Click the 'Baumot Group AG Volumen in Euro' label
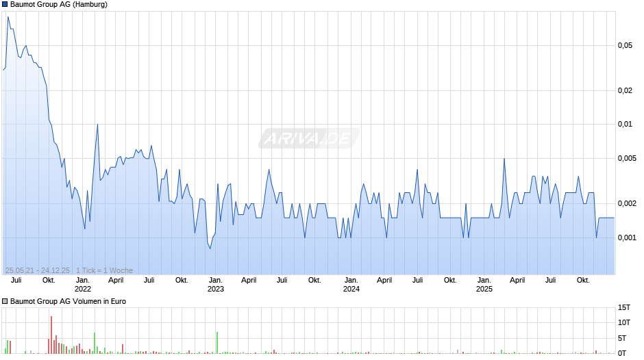 [69, 301]
